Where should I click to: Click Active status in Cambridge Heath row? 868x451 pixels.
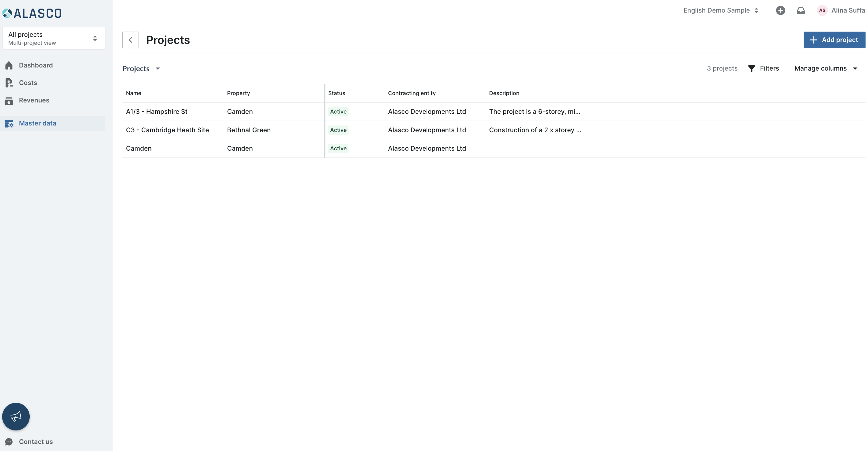pos(338,130)
